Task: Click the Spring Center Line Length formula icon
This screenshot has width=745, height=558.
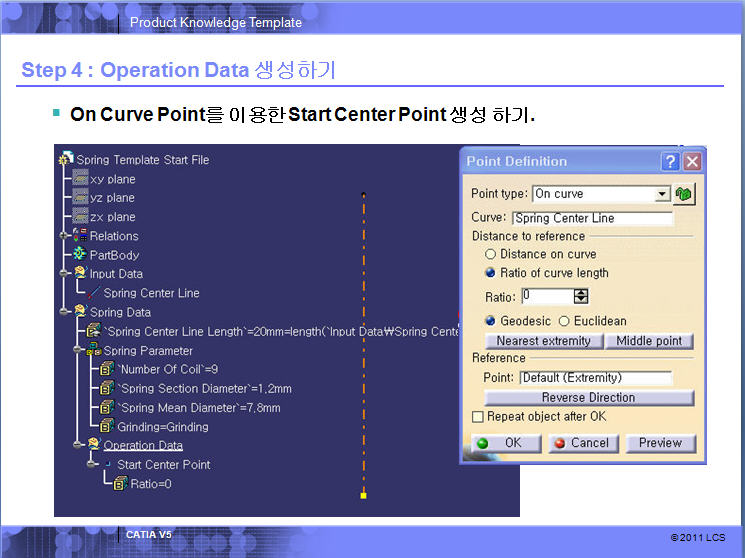Action: pyautogui.click(x=94, y=330)
